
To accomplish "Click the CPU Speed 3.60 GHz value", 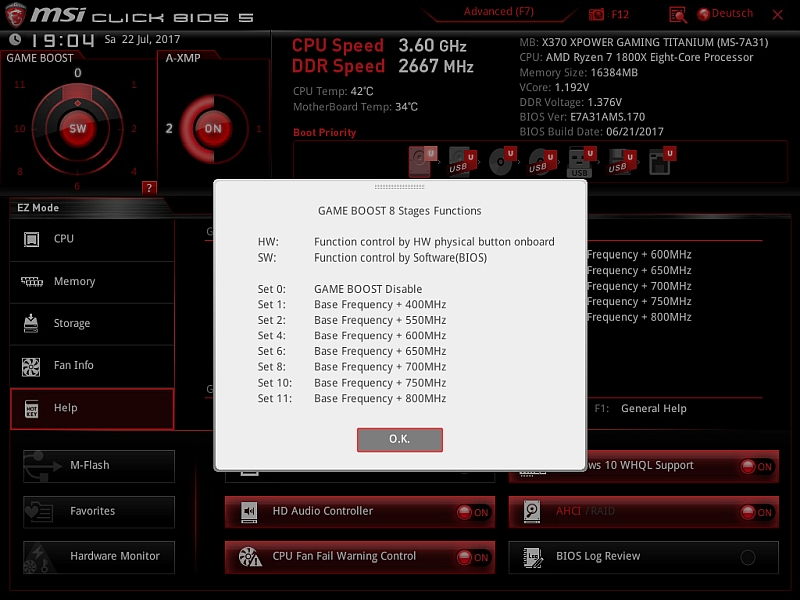I will (432, 45).
